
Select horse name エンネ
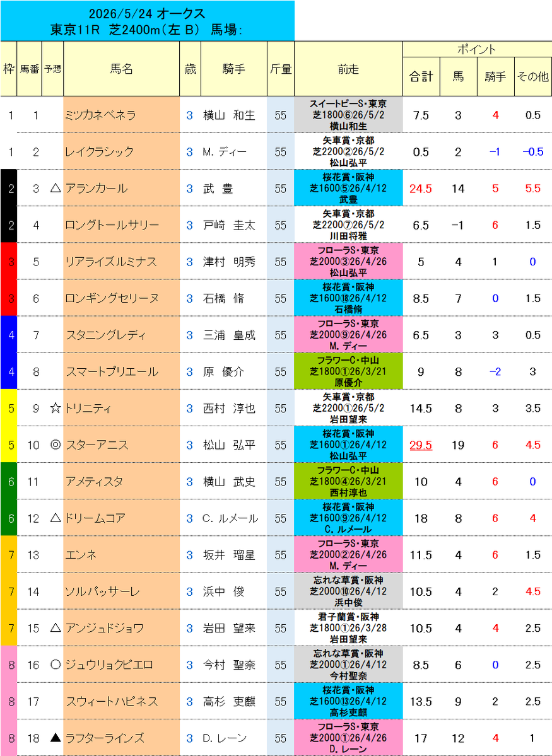(81, 555)
